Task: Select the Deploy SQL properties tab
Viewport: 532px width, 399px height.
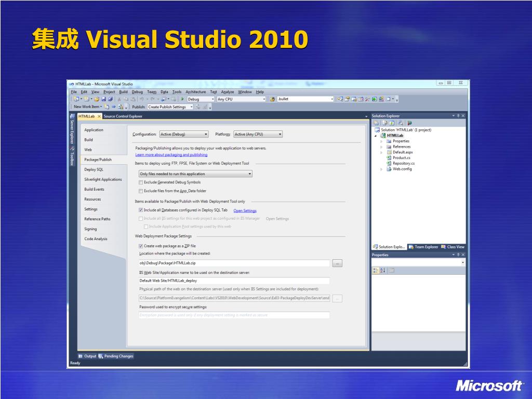Action: coord(94,170)
